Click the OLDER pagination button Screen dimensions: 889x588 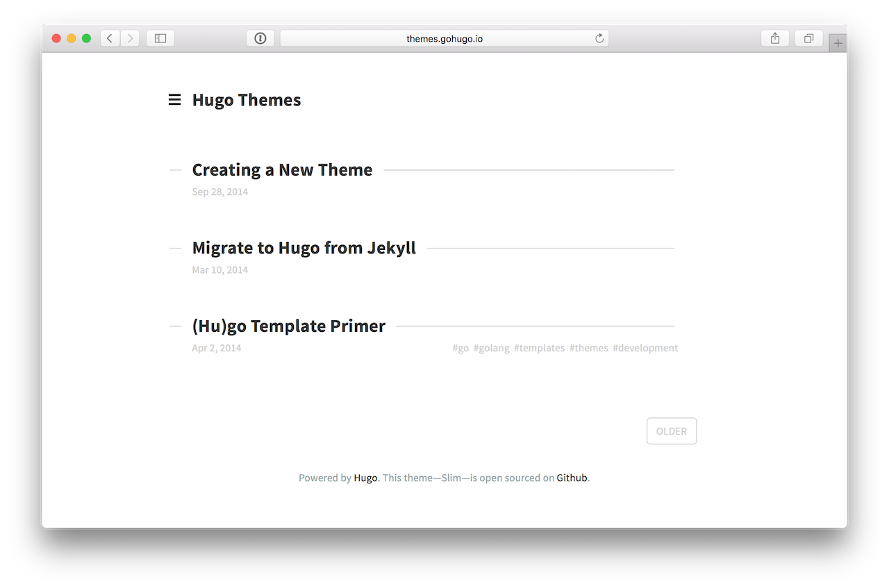point(672,431)
